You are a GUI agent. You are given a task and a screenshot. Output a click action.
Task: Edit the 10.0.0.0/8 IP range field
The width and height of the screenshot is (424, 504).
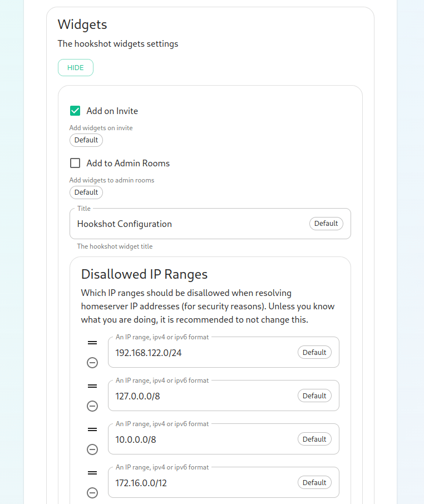(200, 439)
